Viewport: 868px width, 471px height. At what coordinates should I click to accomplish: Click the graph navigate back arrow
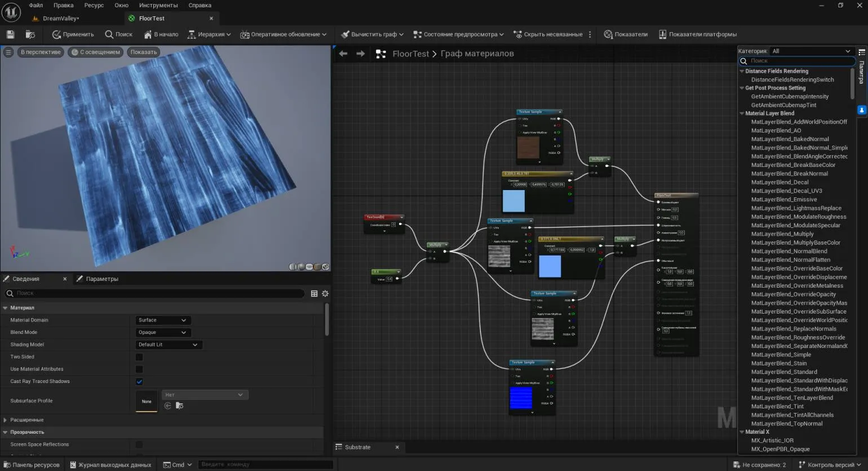pos(343,54)
